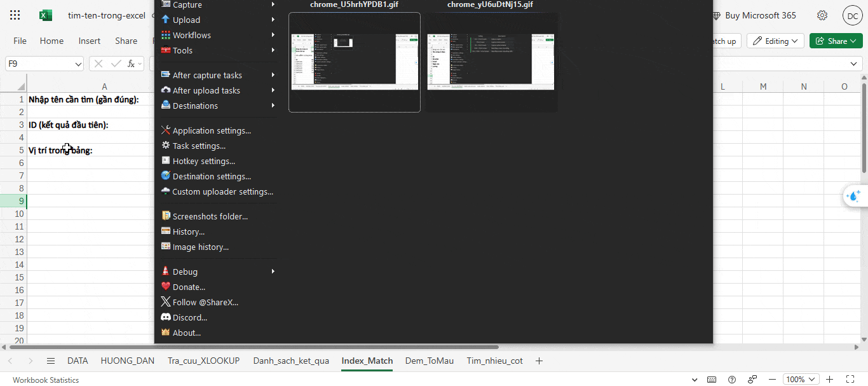Click the Destination settings globe icon
868x386 pixels.
point(166,176)
